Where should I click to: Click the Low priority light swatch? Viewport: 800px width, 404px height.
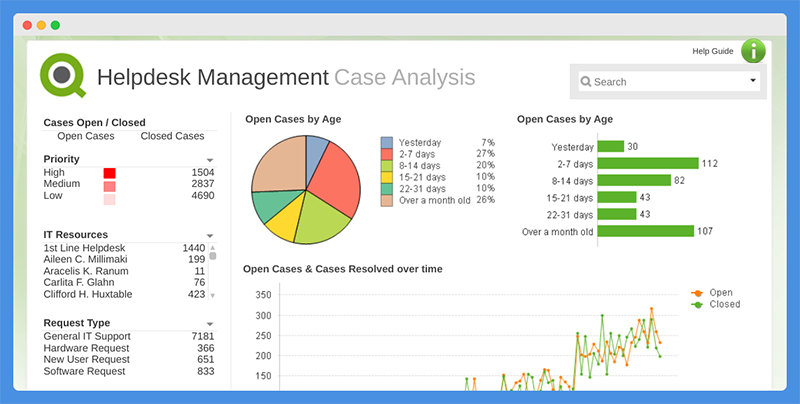110,199
